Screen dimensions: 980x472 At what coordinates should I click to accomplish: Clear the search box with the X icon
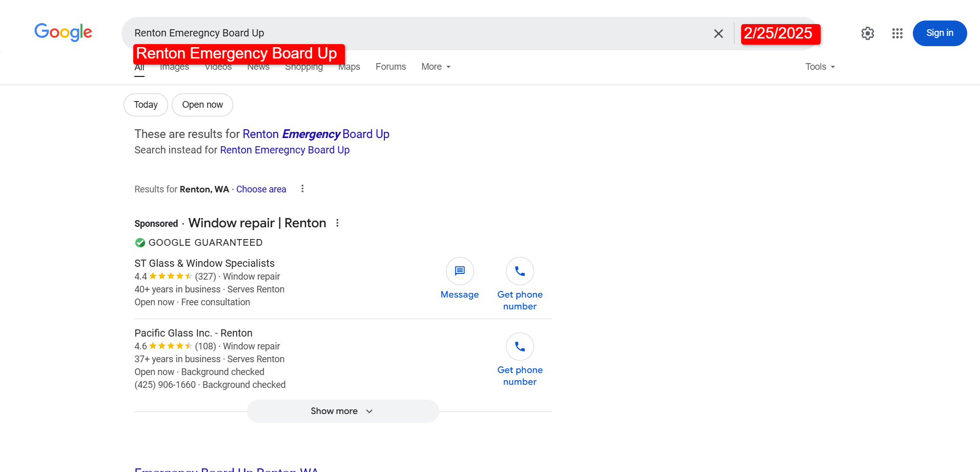[718, 33]
